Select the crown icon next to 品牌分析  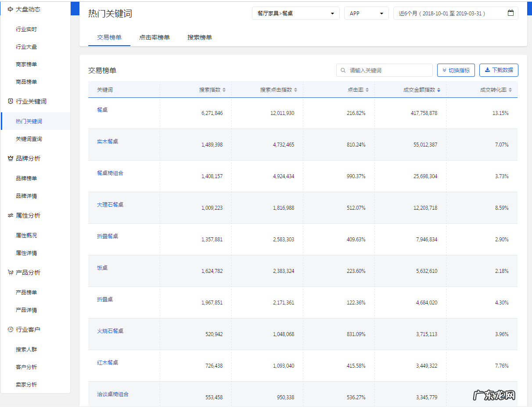coord(9,158)
